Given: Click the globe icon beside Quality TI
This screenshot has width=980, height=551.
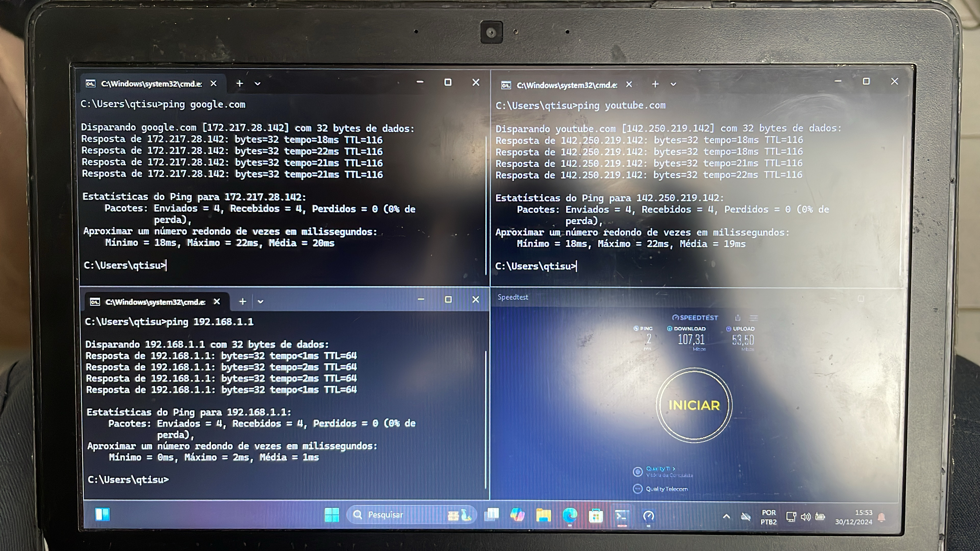Looking at the screenshot, I should coord(638,472).
